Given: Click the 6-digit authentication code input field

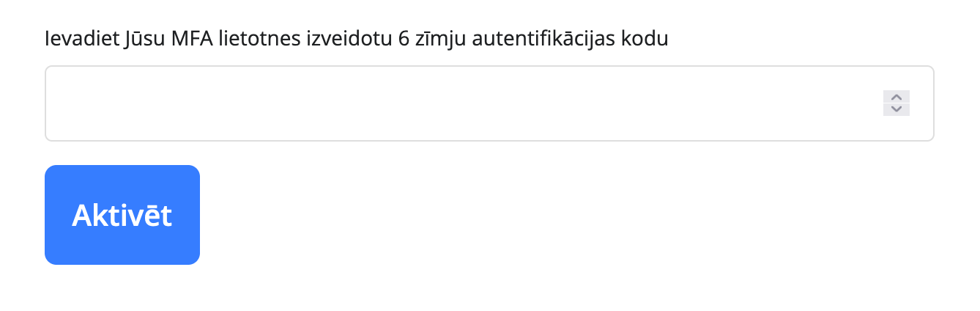Looking at the screenshot, I should point(461,103).
